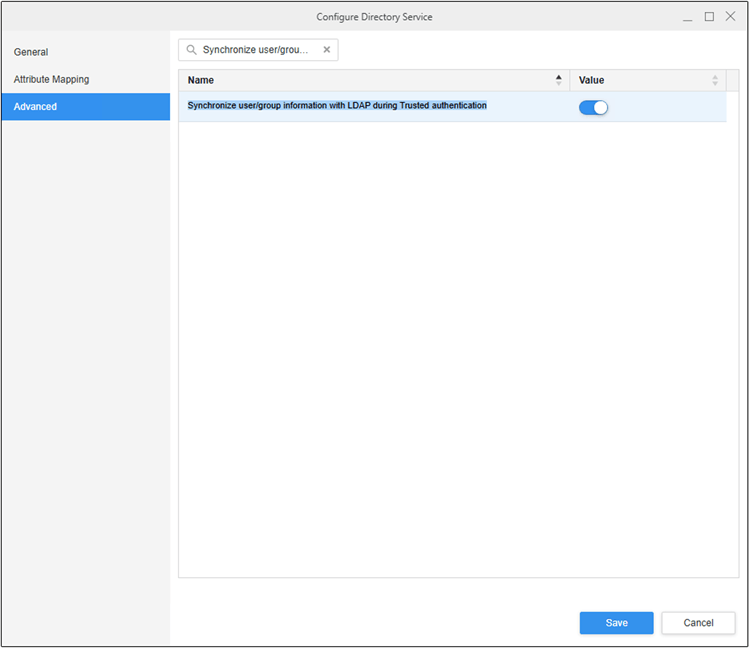Maximize the Configure Directory Service window
This screenshot has height=648, width=750.
click(709, 17)
